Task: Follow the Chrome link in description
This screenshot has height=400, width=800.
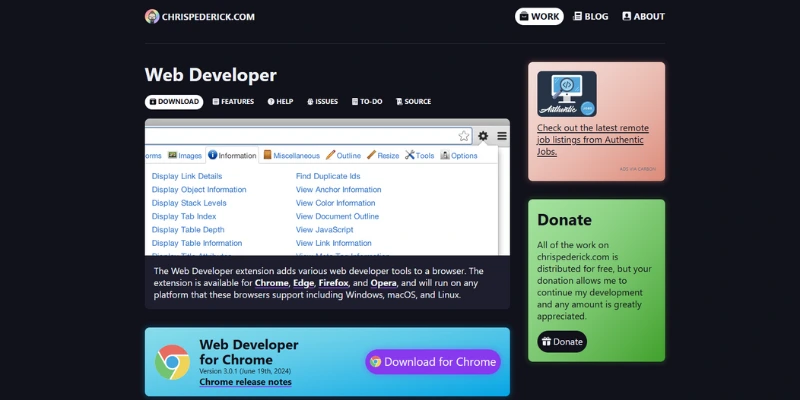Action: pyautogui.click(x=271, y=283)
